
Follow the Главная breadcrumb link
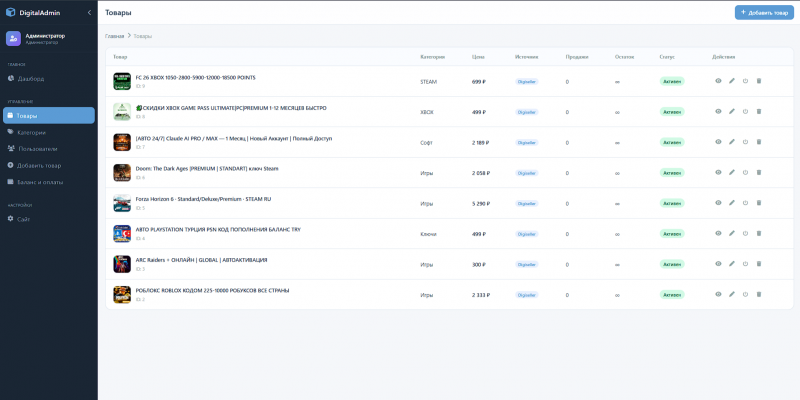(114, 36)
